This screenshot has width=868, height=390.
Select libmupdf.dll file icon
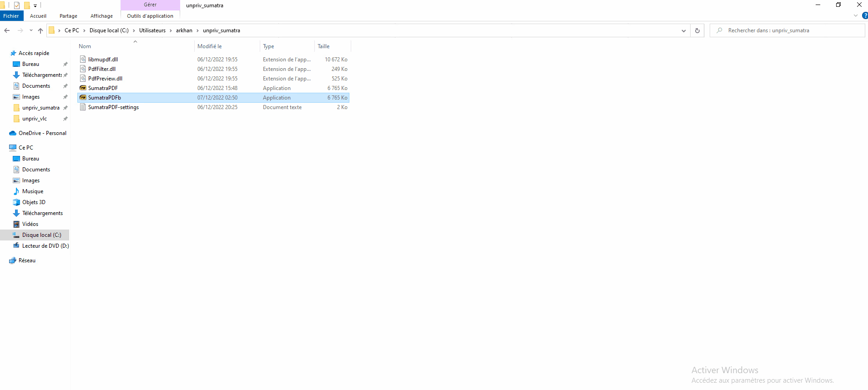[x=83, y=59]
